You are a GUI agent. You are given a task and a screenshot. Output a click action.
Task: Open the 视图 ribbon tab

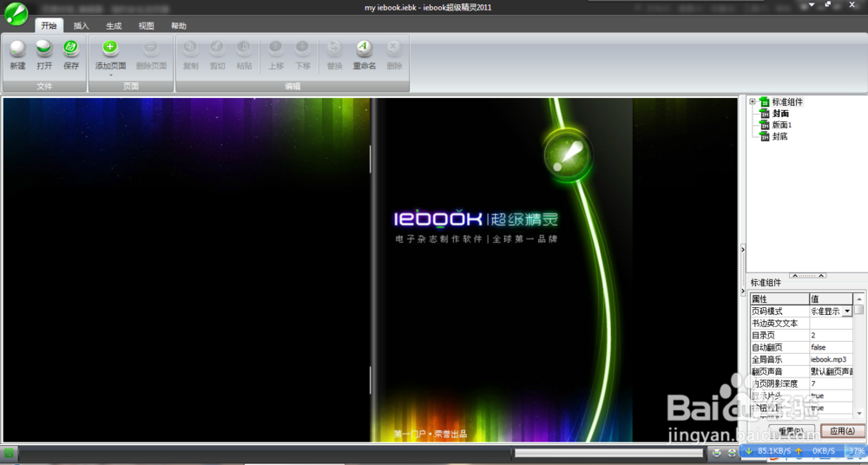(146, 25)
